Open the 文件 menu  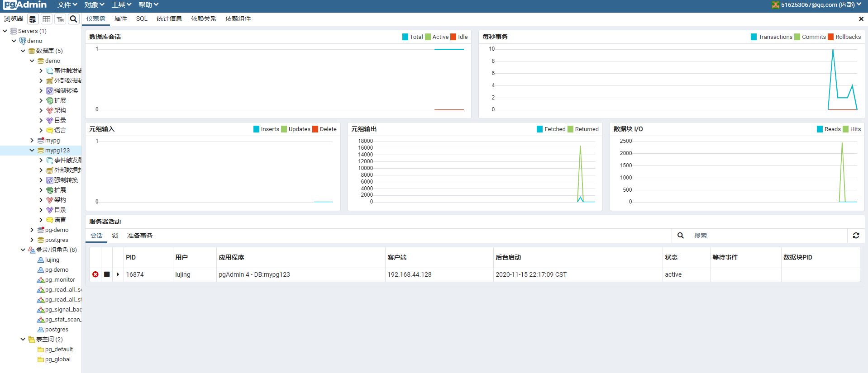67,5
